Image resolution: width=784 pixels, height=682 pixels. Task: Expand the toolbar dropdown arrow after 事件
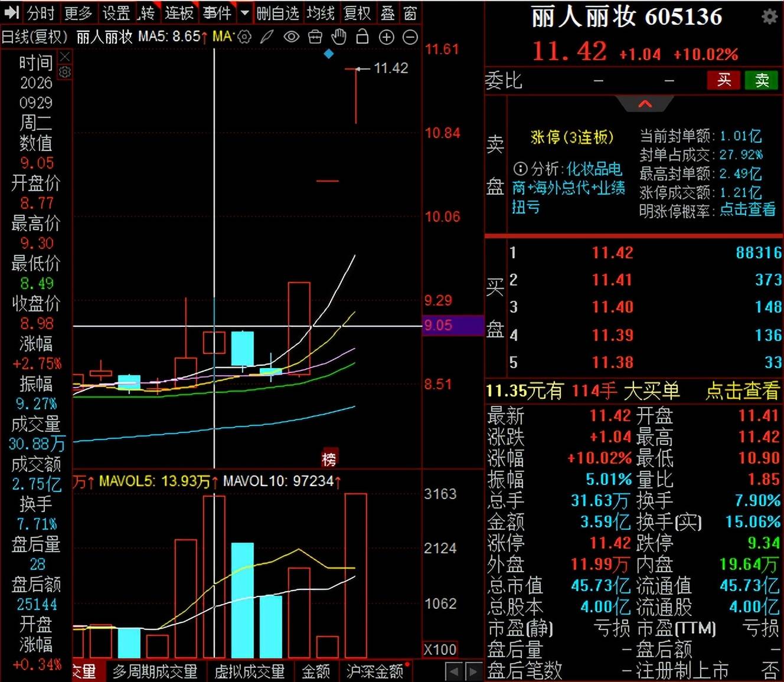pos(245,12)
